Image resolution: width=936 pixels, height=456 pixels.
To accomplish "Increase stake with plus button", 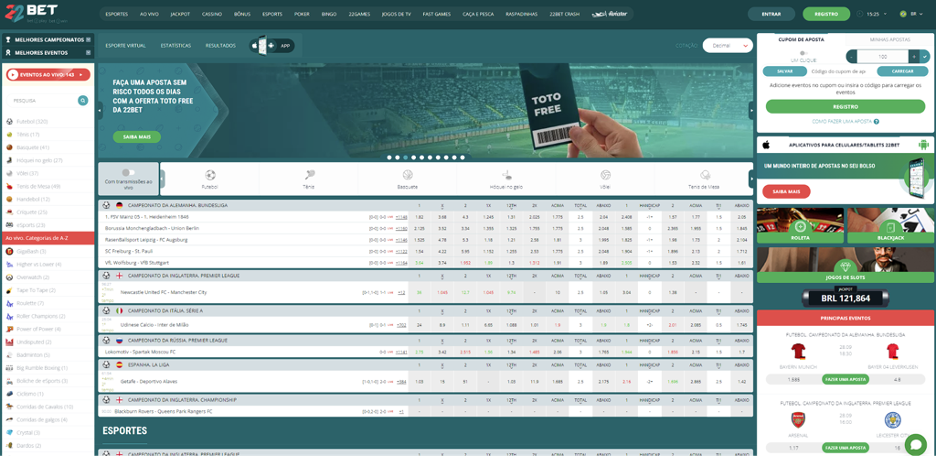I will tap(914, 57).
